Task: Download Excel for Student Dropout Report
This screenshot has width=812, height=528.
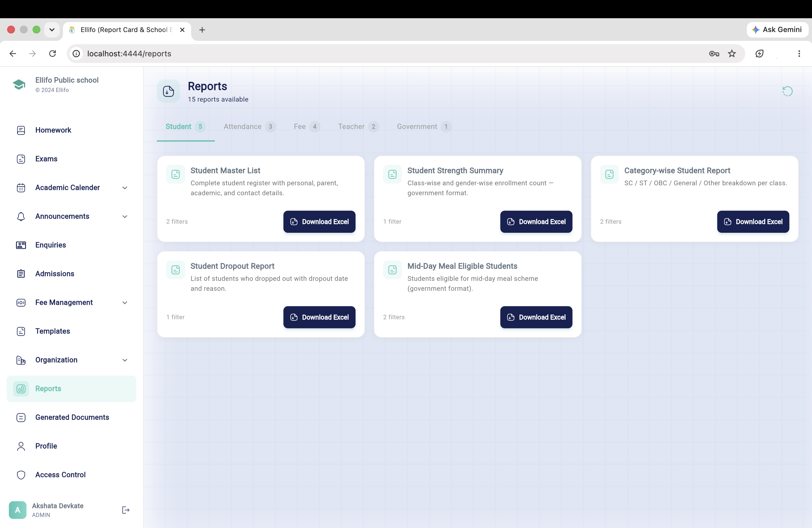Action: (319, 317)
